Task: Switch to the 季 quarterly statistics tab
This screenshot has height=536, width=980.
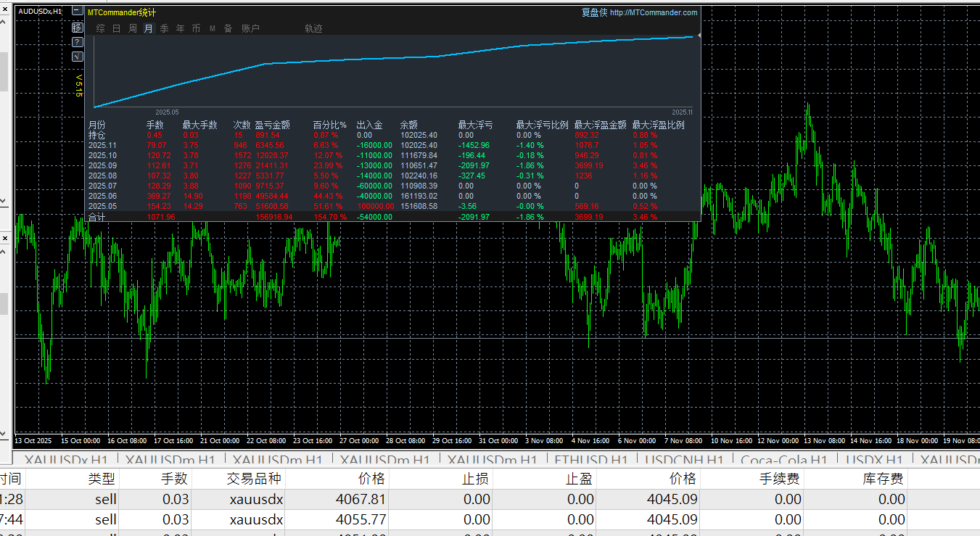Action: 164,28
